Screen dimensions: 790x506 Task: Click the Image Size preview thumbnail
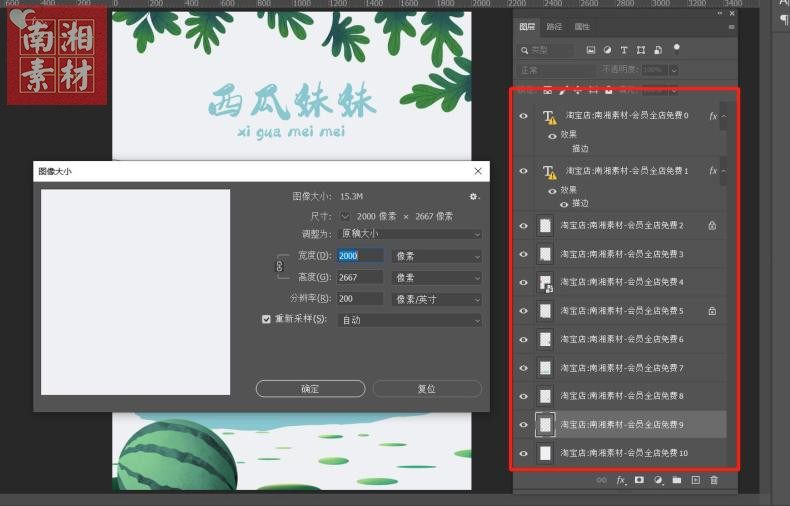[x=136, y=292]
